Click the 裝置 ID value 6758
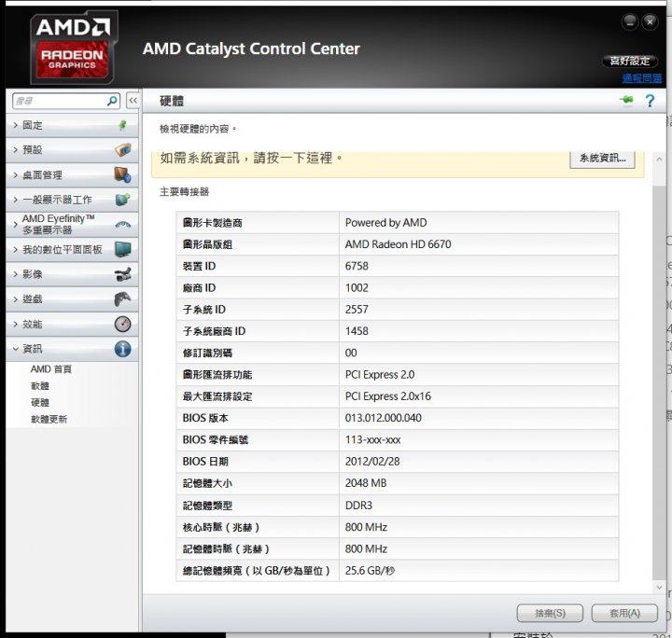The width and height of the screenshot is (672, 638). point(357,266)
